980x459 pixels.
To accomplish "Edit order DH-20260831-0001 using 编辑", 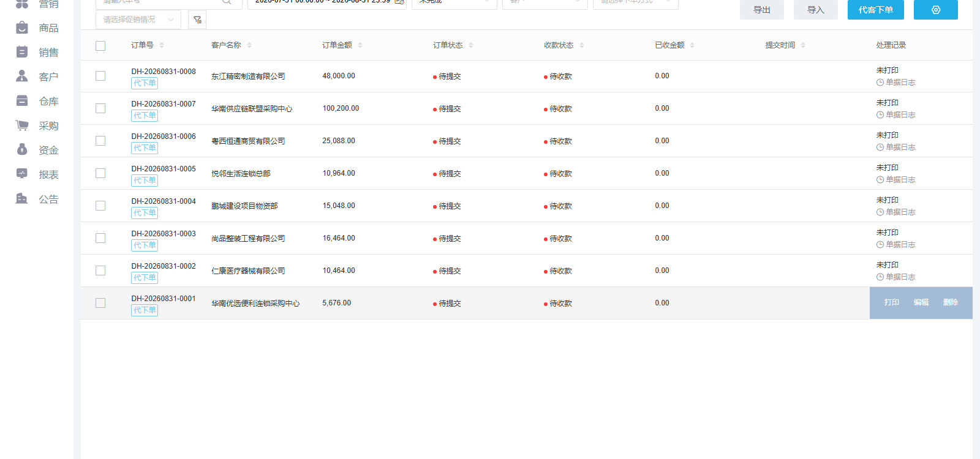I will point(921,302).
